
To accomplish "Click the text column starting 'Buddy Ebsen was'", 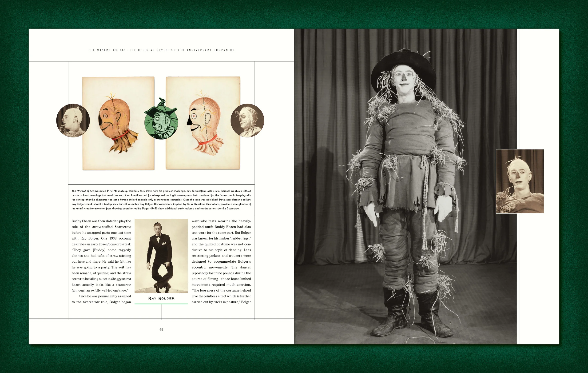I will pyautogui.click(x=101, y=261).
